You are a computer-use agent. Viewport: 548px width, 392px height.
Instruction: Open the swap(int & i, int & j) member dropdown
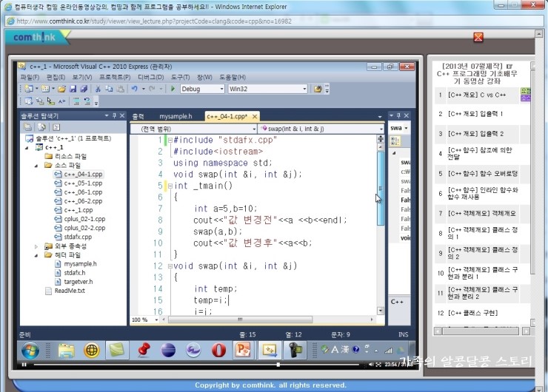click(381, 129)
